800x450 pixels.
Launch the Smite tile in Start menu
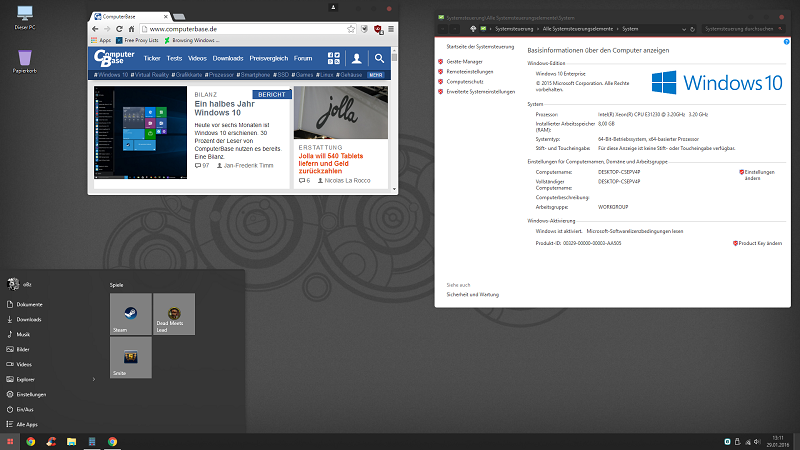tap(131, 357)
